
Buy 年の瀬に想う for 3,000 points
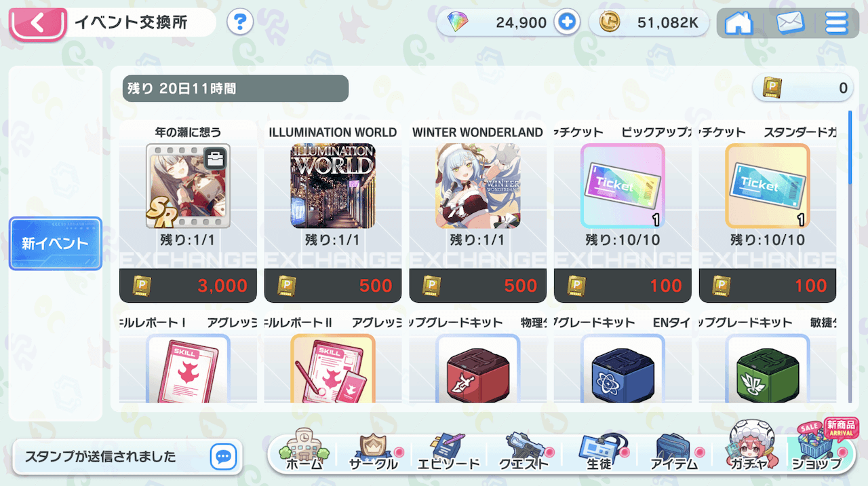[x=188, y=286]
